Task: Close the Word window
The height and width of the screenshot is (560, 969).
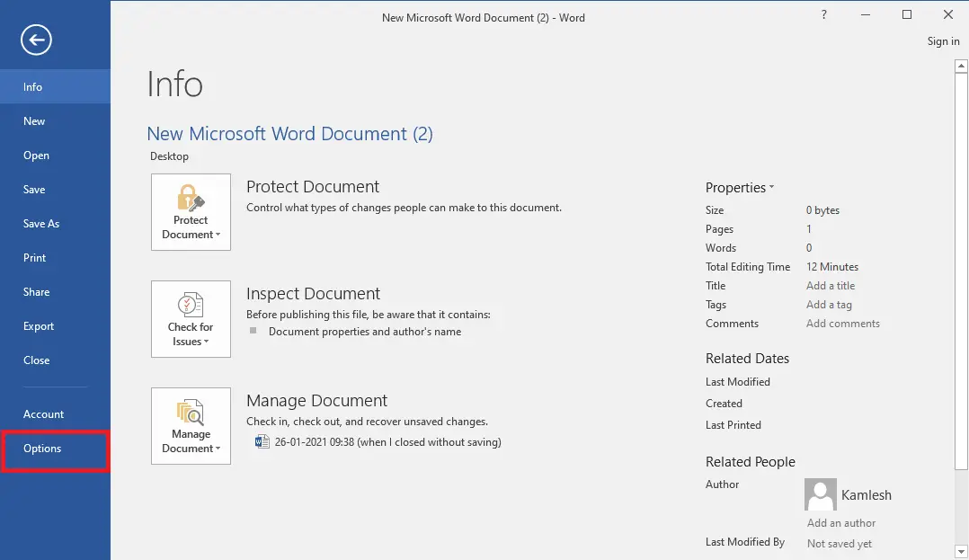Action: click(948, 15)
